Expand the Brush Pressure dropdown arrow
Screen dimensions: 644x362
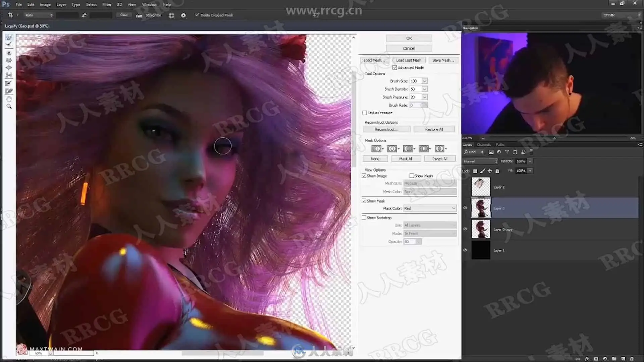(x=425, y=97)
